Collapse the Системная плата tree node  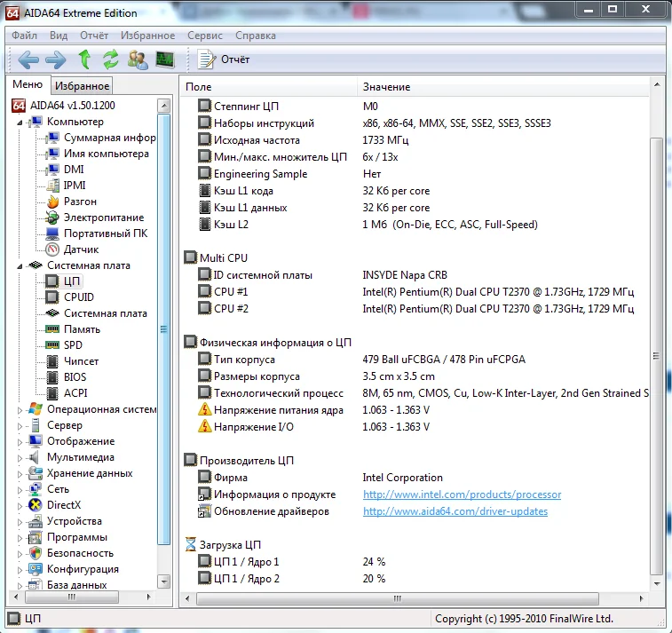tap(20, 265)
